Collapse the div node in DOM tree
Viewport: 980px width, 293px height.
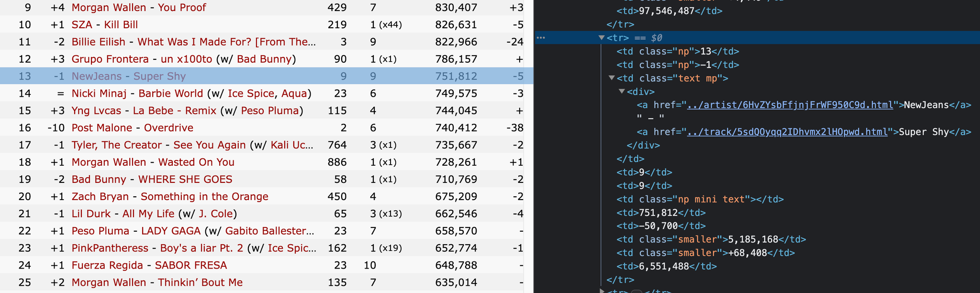tap(622, 91)
